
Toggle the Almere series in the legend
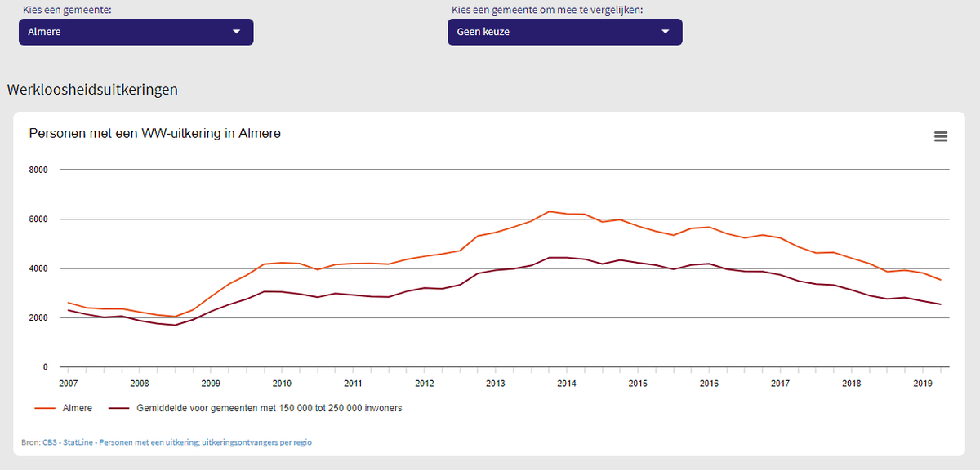point(64,408)
